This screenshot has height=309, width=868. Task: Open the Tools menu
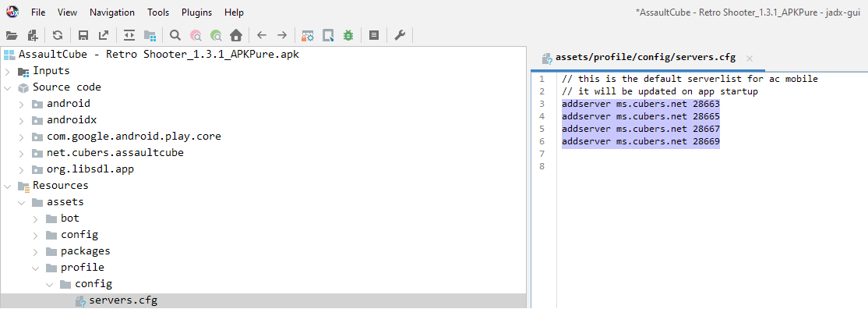158,12
